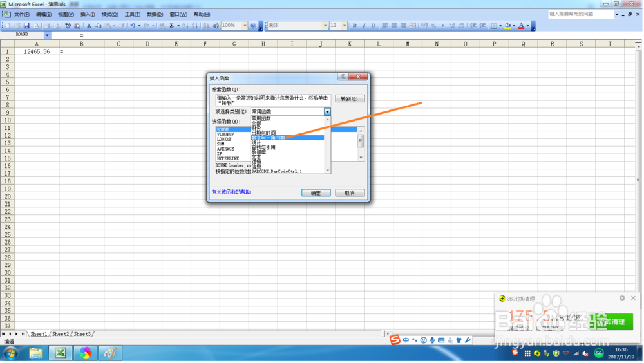The image size is (644, 363).
Task: Open Print Preview from the toolbar
Action: point(57,26)
